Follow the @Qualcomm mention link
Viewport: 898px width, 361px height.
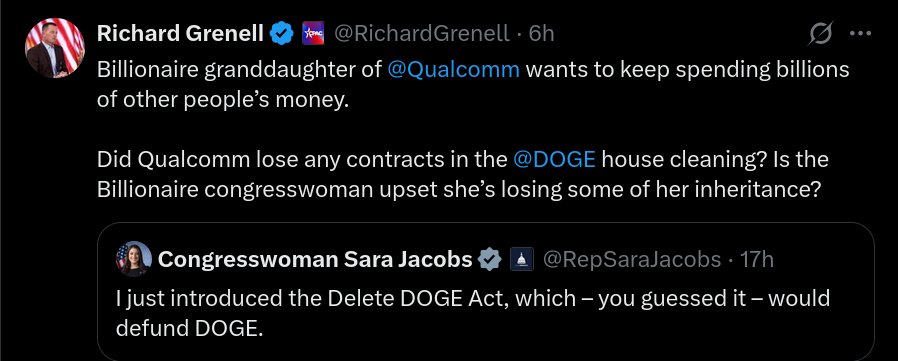coord(454,70)
